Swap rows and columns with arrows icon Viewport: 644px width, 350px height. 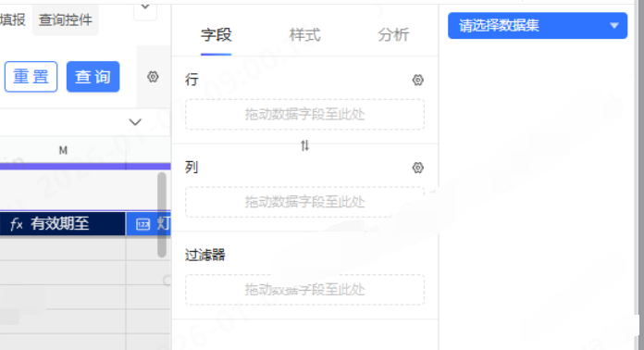[x=304, y=145]
